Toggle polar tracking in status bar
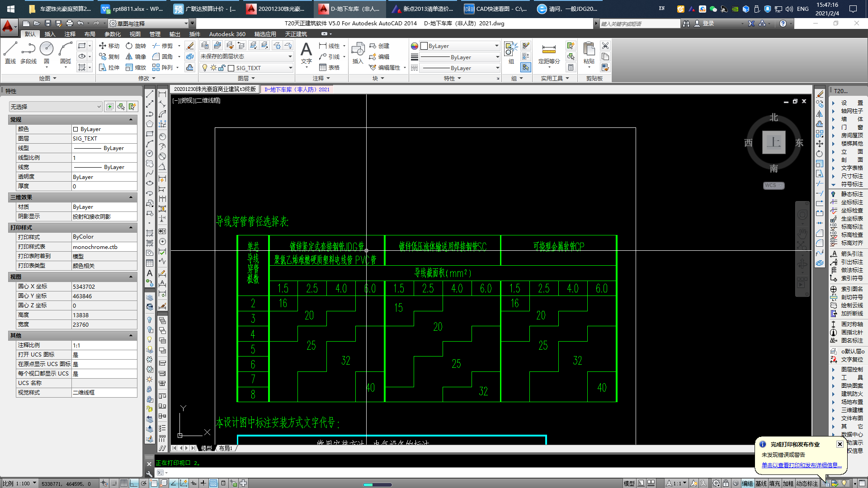The image size is (868, 488). tap(144, 483)
